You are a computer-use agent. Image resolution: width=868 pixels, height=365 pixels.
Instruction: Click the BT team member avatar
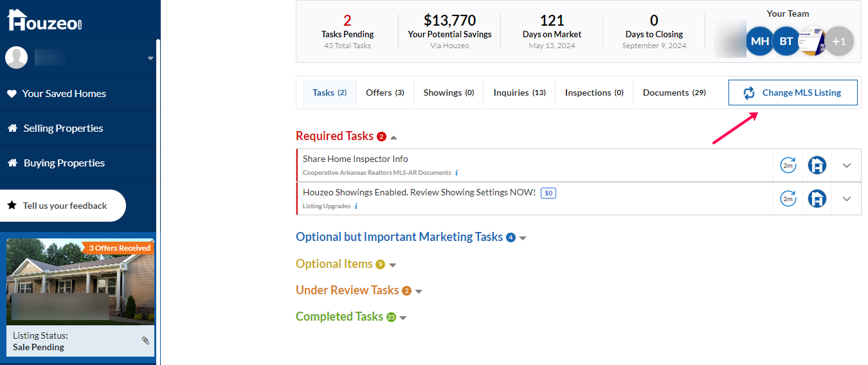click(786, 41)
